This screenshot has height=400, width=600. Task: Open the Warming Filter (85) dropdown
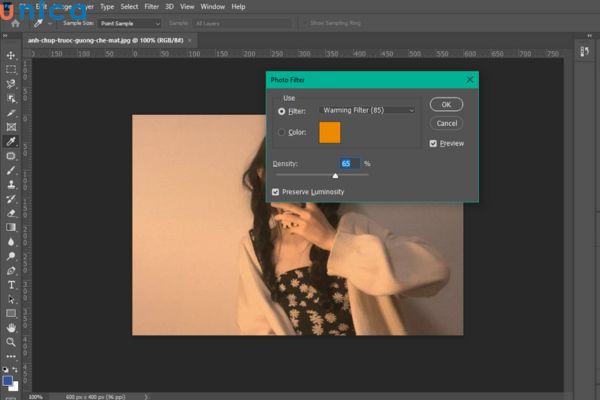tap(366, 110)
